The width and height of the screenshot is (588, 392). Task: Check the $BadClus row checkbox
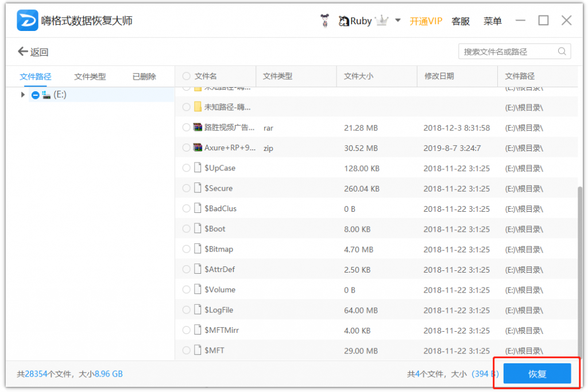tap(187, 208)
